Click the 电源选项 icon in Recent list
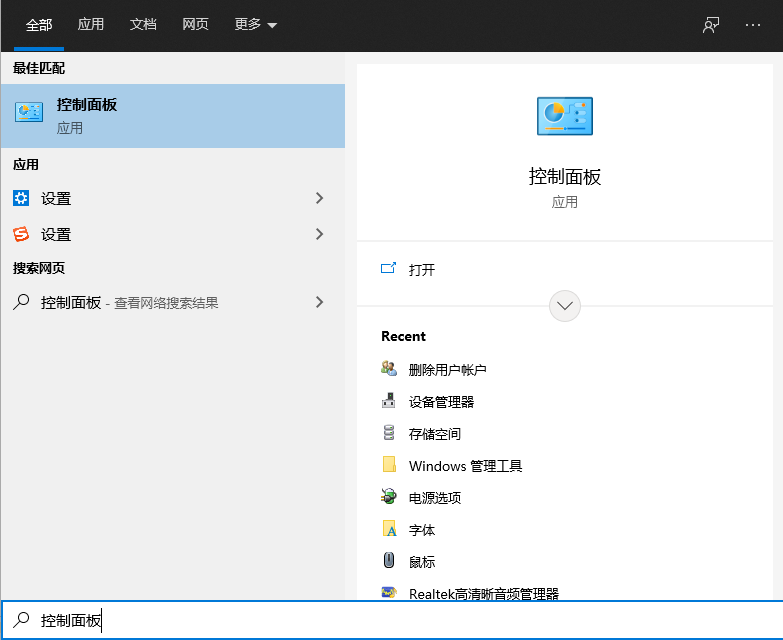Viewport: 783px width, 640px height. point(389,497)
